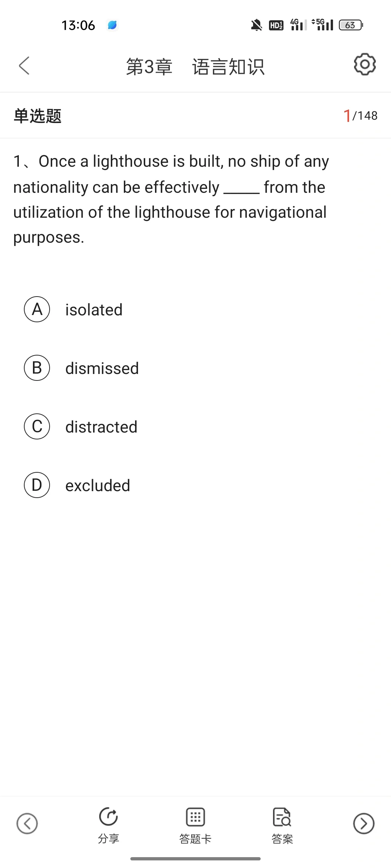Tap the battery indicator in the status bar

[351, 25]
